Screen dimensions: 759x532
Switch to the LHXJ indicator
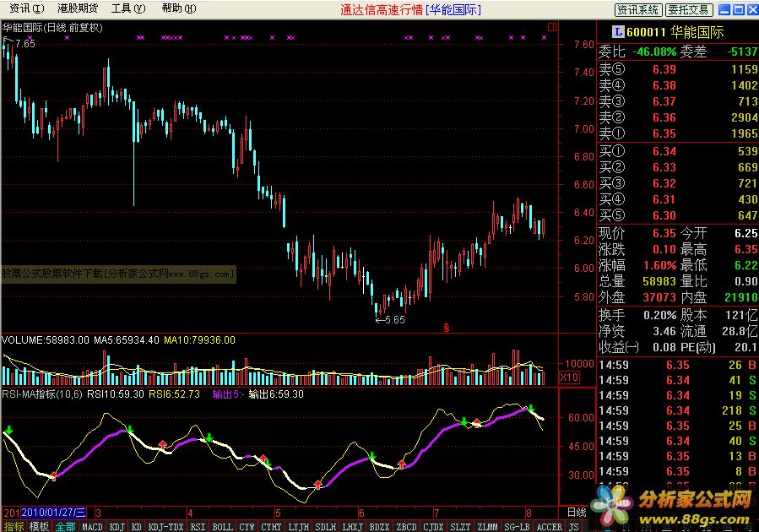pos(352,527)
